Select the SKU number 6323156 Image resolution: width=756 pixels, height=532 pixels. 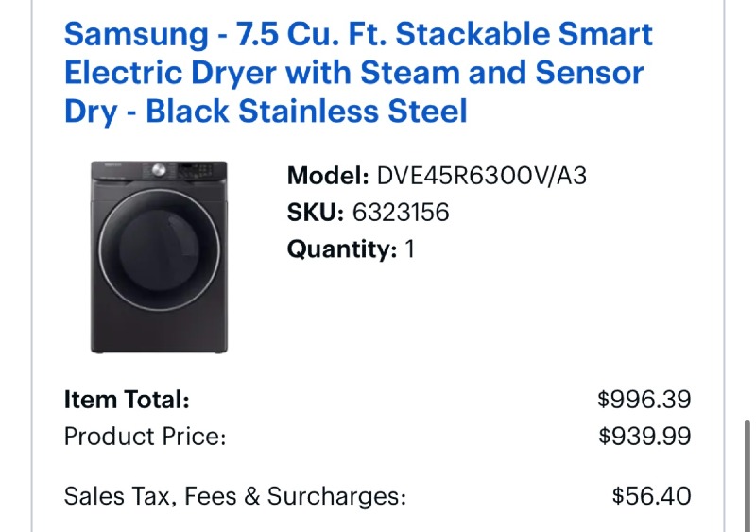click(x=401, y=213)
